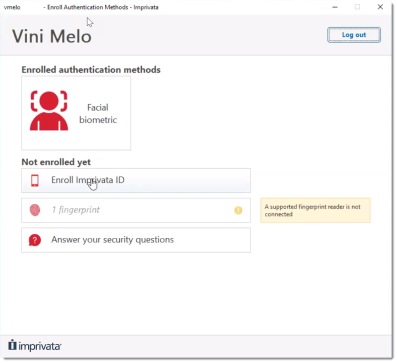
Task: Click the Enrolled authentication methods heading
Action: coord(91,70)
